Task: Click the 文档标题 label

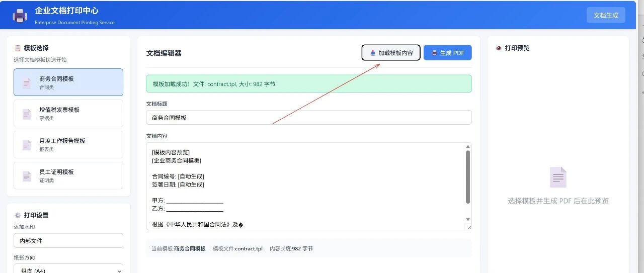Action: 156,104
